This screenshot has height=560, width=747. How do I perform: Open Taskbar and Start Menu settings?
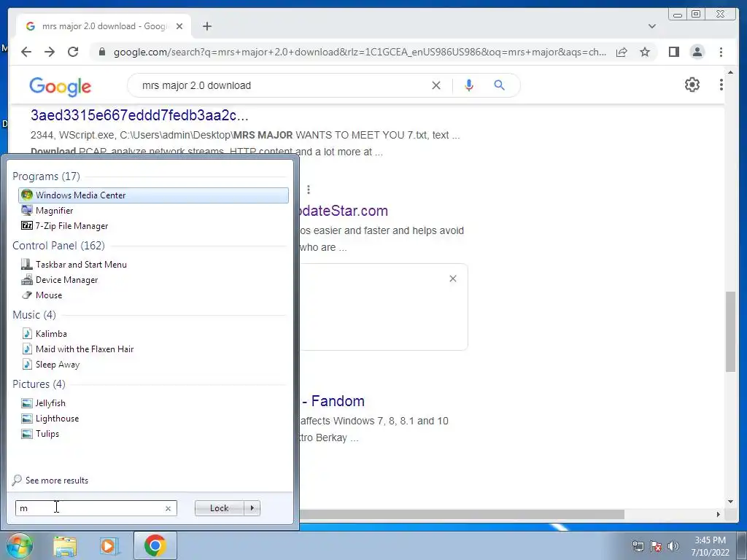pyautogui.click(x=81, y=264)
